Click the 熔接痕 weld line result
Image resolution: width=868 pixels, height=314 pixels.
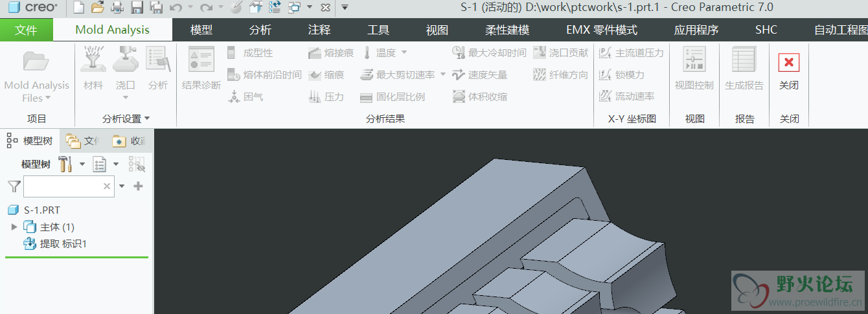[330, 52]
